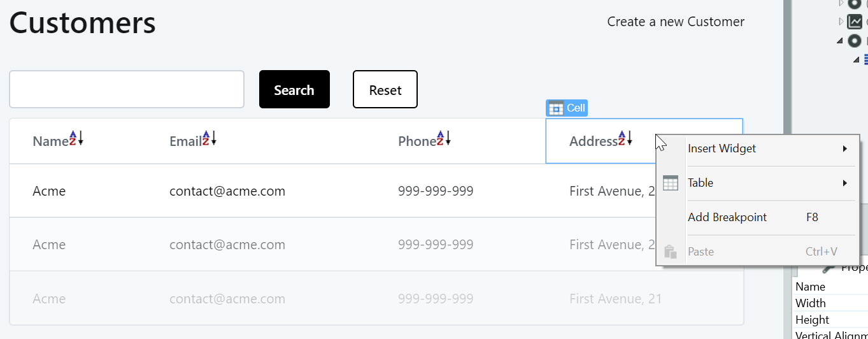Collapse the expanded tree node in side panel
The image size is (868, 339).
pos(840,41)
